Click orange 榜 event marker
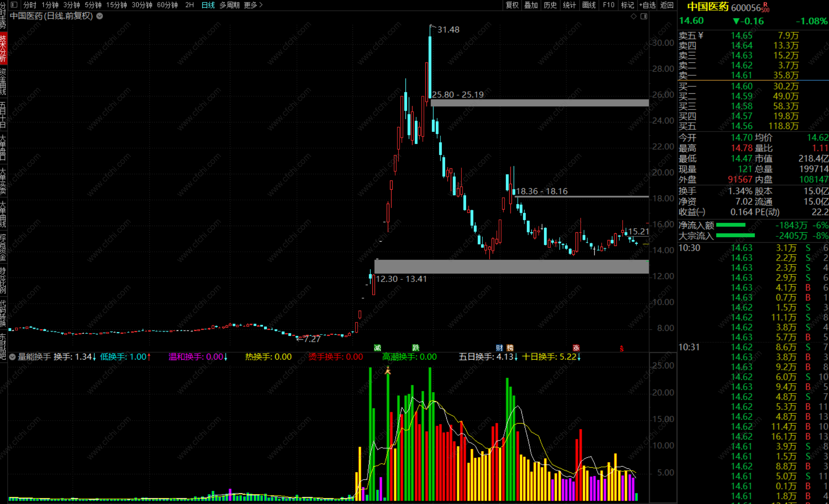This screenshot has width=829, height=504. pyautogui.click(x=510, y=348)
